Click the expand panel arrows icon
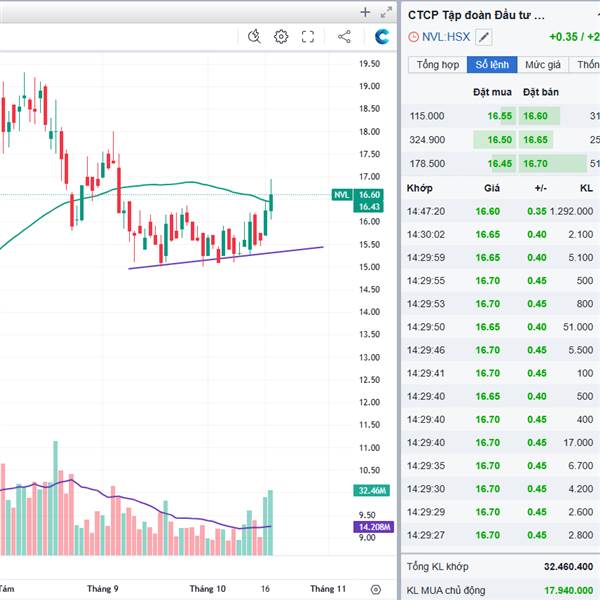Viewport: 600px width, 600px height. click(x=385, y=12)
